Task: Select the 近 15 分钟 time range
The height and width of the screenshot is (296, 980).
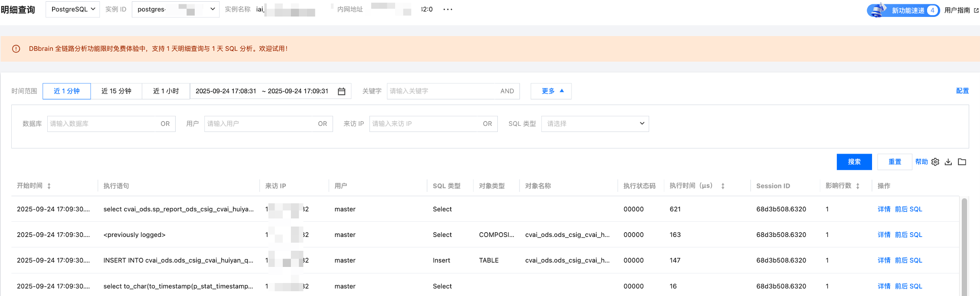Action: coord(116,91)
